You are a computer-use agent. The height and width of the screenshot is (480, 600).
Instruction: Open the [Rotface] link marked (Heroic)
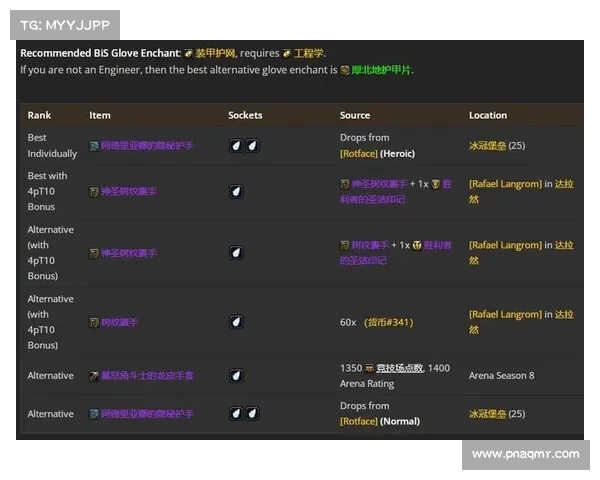click(358, 154)
